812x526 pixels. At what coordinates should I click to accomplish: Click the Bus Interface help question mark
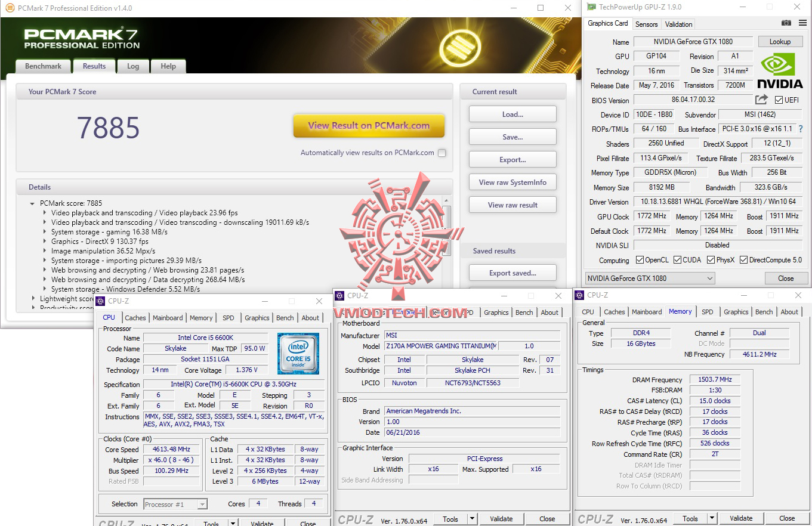(x=800, y=129)
